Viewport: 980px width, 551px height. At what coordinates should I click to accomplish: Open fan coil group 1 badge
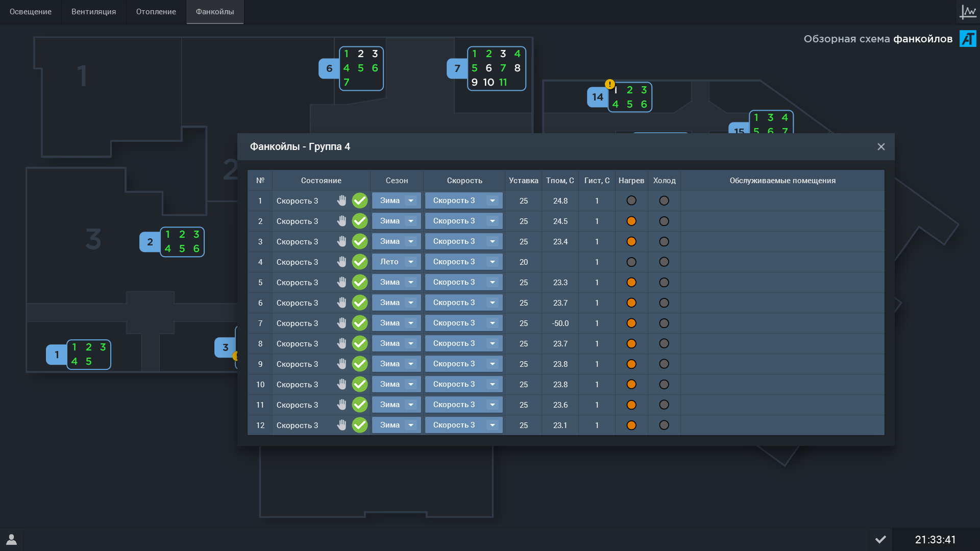pos(57,355)
